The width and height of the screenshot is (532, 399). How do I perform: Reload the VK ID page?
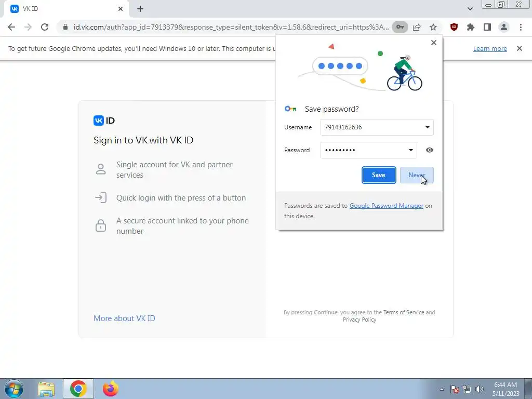pos(45,27)
